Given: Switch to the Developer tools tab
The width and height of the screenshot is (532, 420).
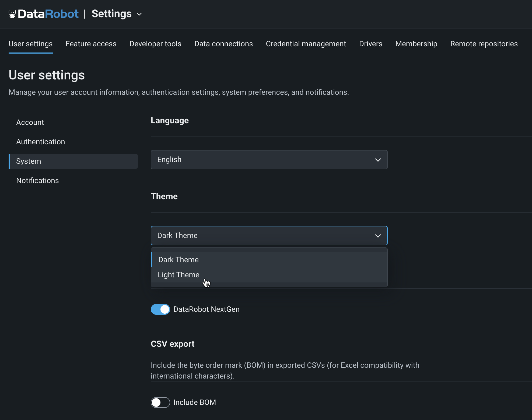Looking at the screenshot, I should 155,44.
